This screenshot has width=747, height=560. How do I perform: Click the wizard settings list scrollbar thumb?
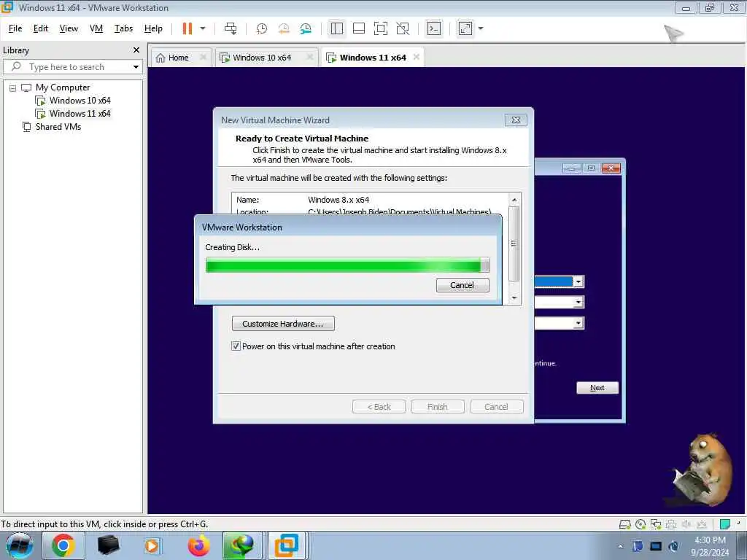(x=514, y=244)
